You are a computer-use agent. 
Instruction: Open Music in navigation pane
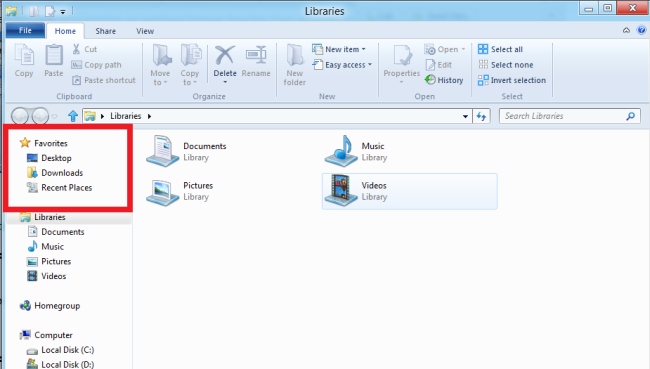pos(46,247)
